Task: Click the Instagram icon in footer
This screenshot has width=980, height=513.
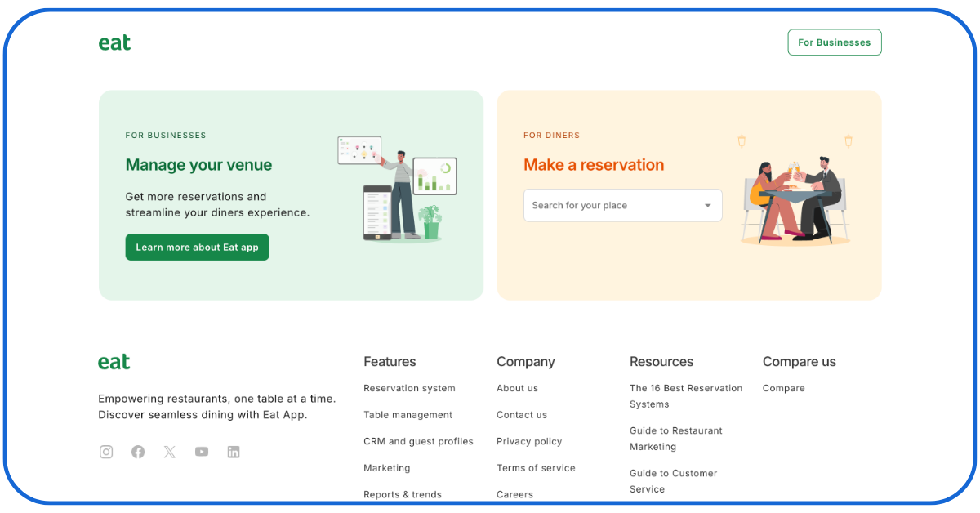Action: pos(106,452)
